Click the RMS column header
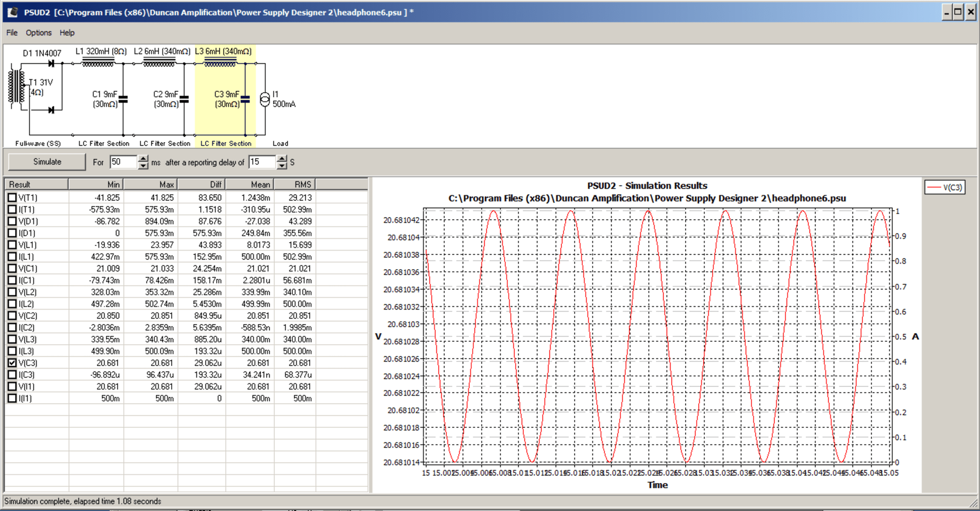Viewport: 980px width, 511px height. tap(295, 184)
